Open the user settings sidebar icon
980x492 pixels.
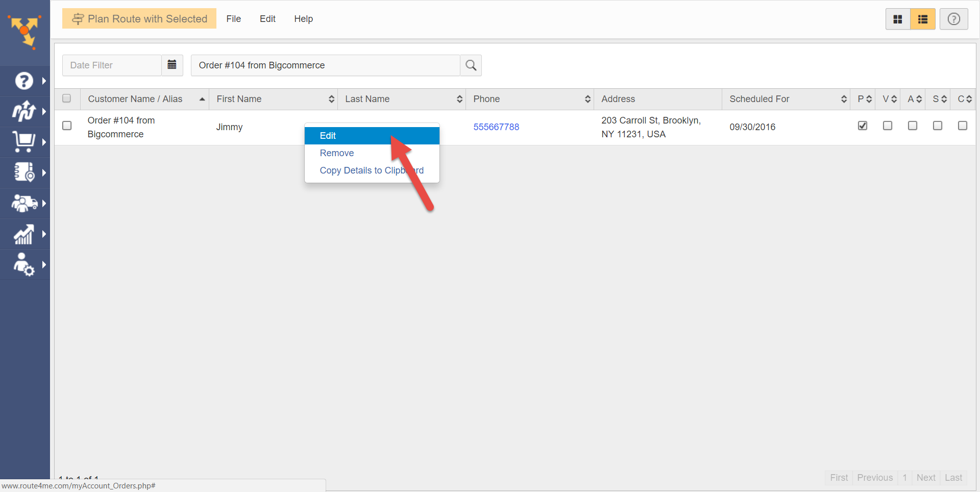click(x=24, y=264)
